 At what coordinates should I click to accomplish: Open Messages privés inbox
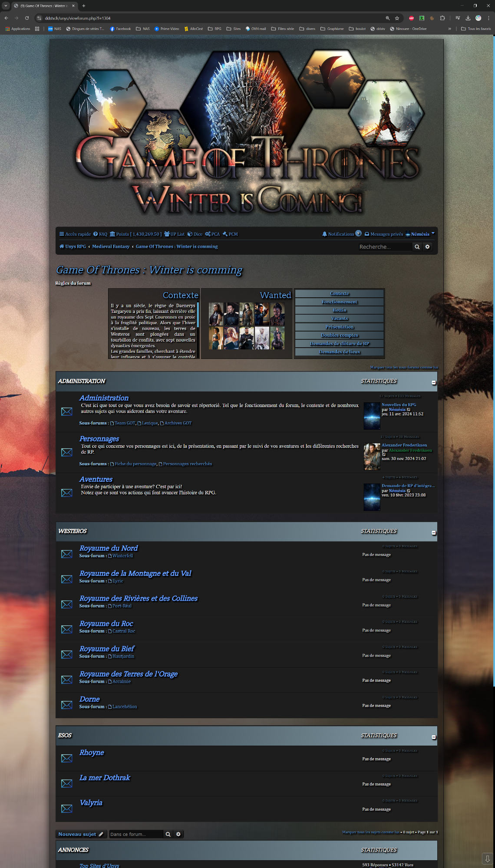[384, 234]
